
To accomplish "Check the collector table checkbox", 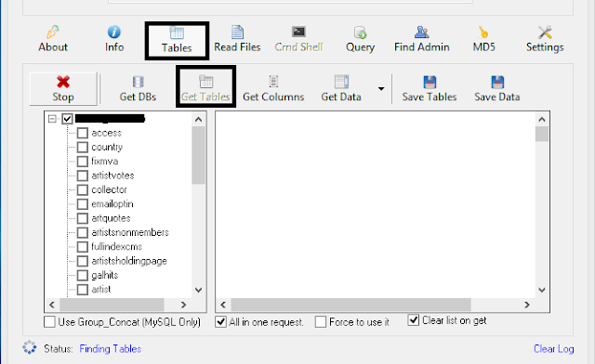I will pyautogui.click(x=83, y=190).
